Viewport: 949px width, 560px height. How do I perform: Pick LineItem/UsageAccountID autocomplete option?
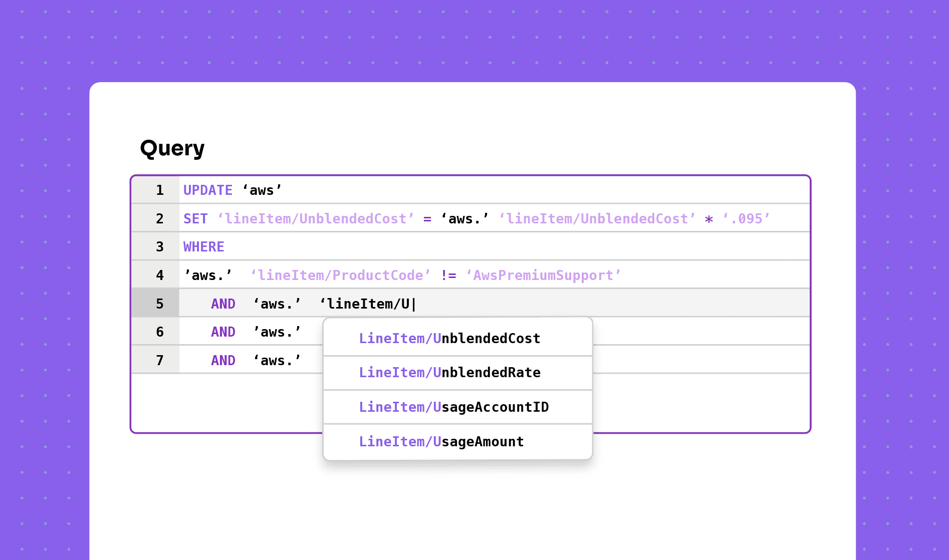tap(453, 407)
